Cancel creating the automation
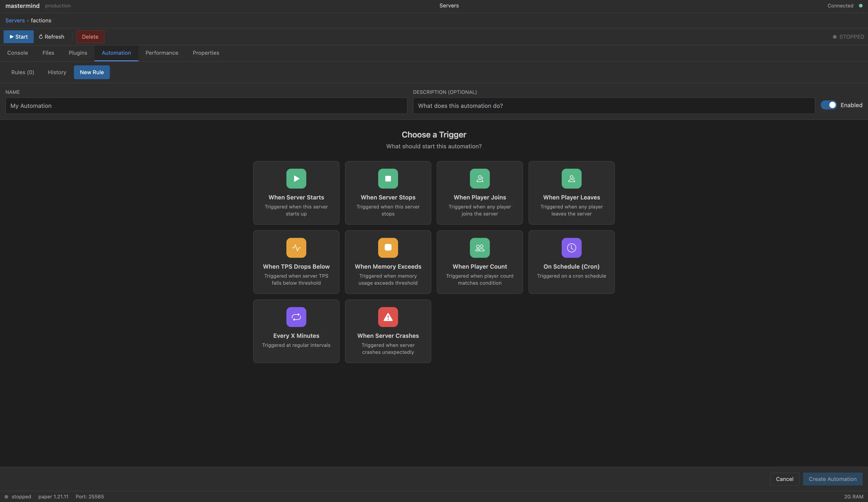Image resolution: width=868 pixels, height=502 pixels. pyautogui.click(x=785, y=479)
